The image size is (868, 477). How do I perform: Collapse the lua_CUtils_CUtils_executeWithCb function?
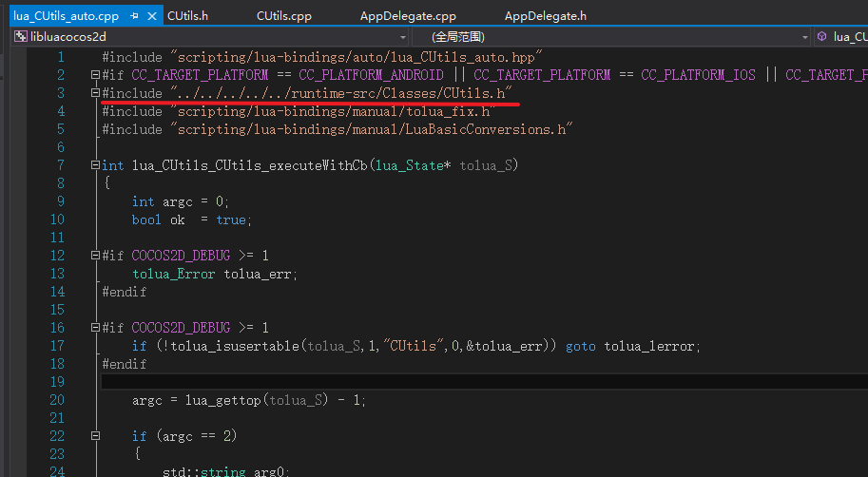94,165
